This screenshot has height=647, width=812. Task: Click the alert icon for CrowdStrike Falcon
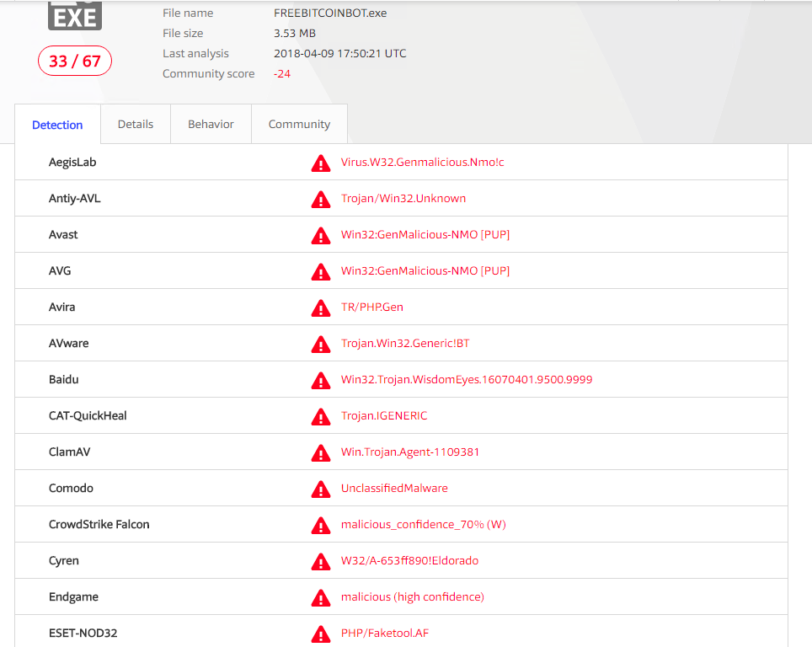[x=320, y=525]
